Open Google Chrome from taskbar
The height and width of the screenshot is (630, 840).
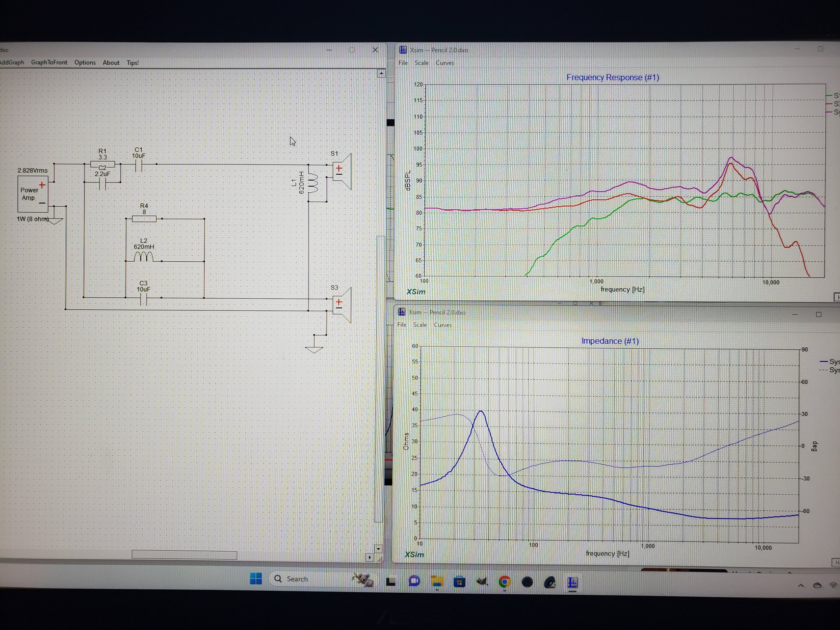pyautogui.click(x=504, y=582)
